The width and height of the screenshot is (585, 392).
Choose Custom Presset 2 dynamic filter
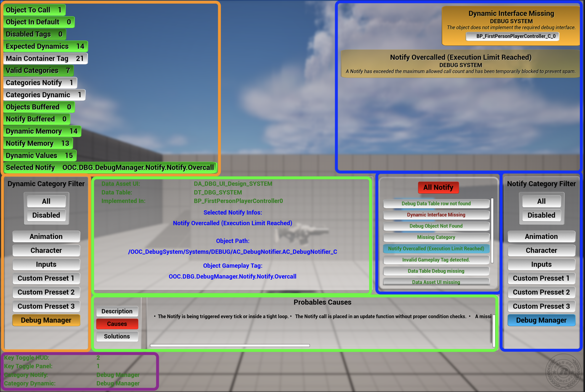[x=46, y=292]
